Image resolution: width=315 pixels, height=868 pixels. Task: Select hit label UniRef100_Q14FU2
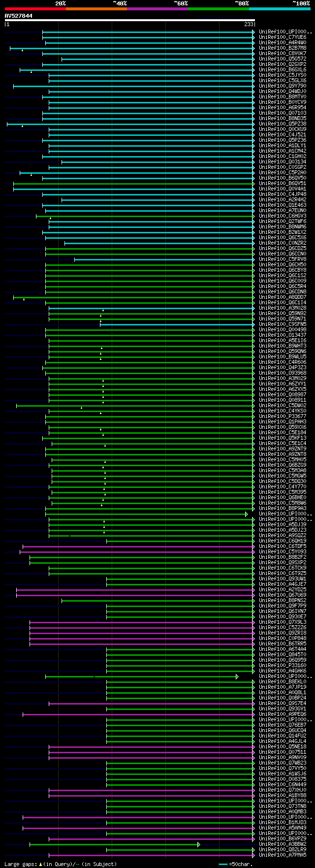click(283, 736)
